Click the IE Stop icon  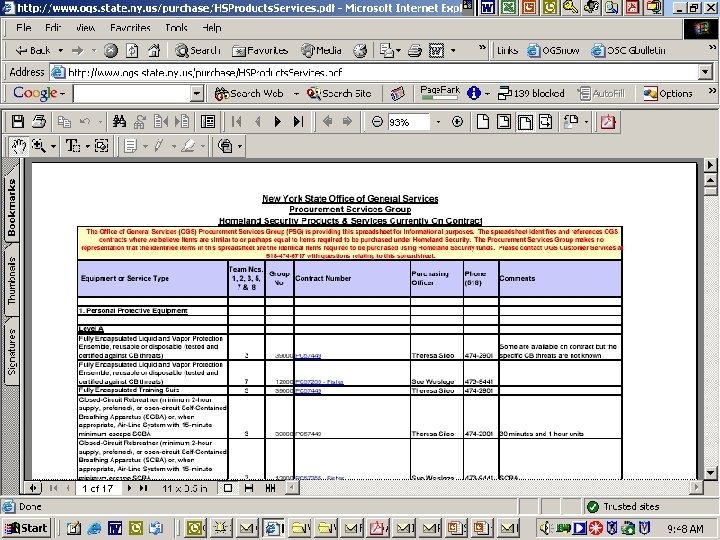(111, 51)
